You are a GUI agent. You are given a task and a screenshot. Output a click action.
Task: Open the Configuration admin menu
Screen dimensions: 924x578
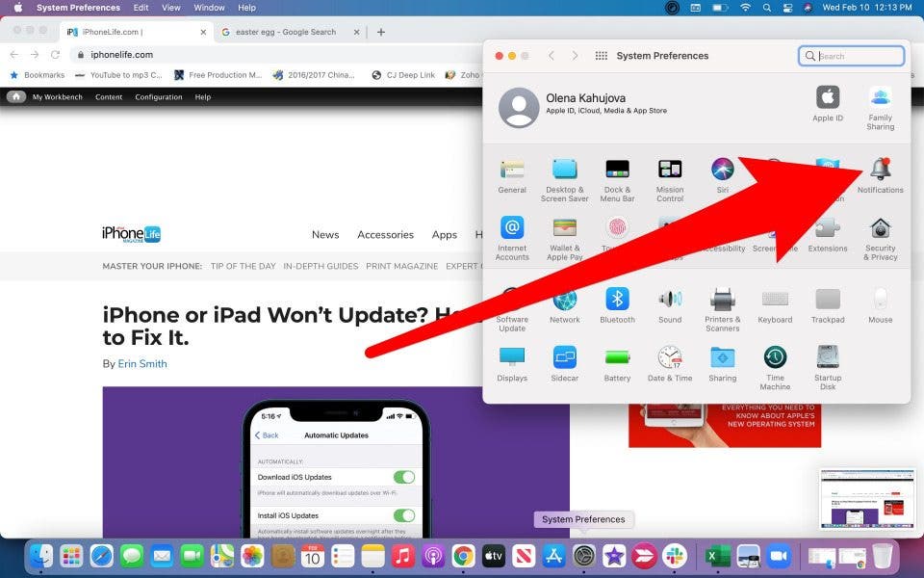click(x=158, y=97)
